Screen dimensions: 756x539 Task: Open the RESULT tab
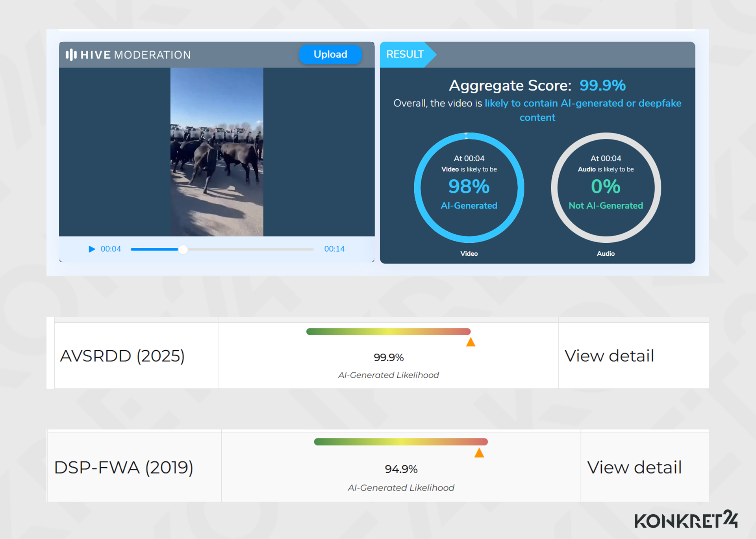[x=405, y=54]
